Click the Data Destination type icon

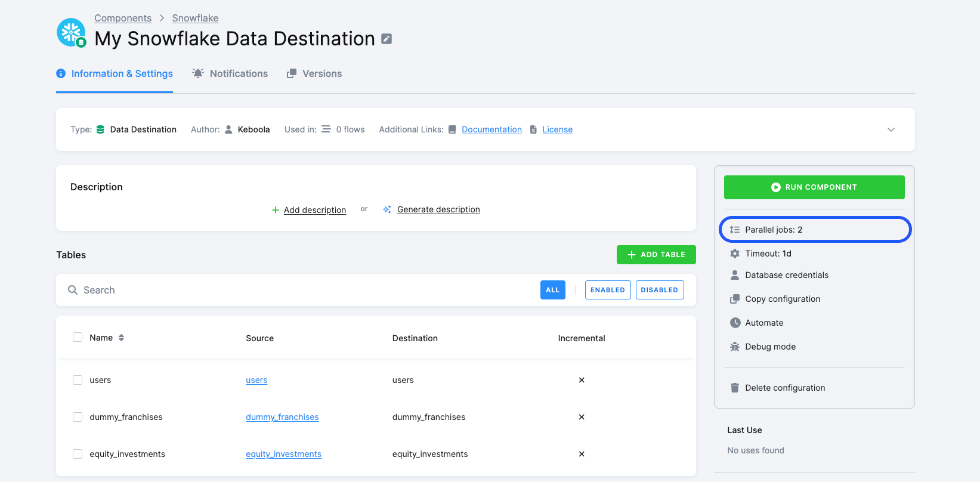100,129
